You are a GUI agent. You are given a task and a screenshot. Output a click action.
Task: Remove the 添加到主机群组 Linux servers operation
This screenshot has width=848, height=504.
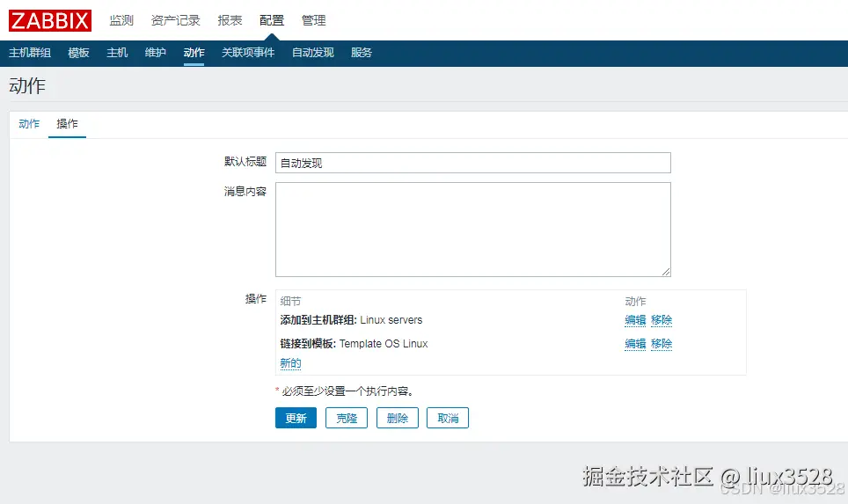coord(662,320)
